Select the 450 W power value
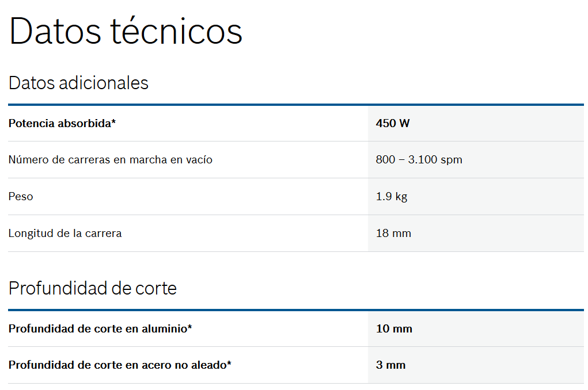The height and width of the screenshot is (390, 588). coord(393,123)
